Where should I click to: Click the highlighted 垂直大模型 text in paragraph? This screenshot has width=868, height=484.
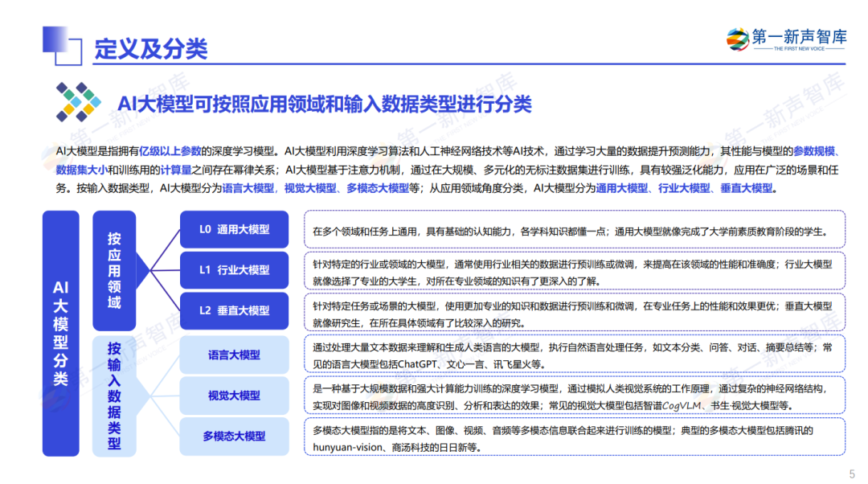click(x=746, y=188)
